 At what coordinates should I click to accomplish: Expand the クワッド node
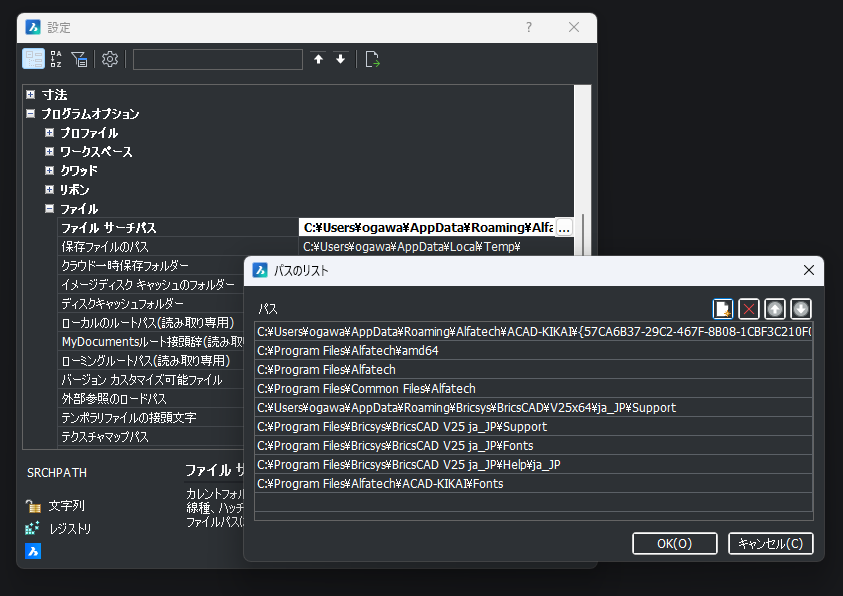49,170
